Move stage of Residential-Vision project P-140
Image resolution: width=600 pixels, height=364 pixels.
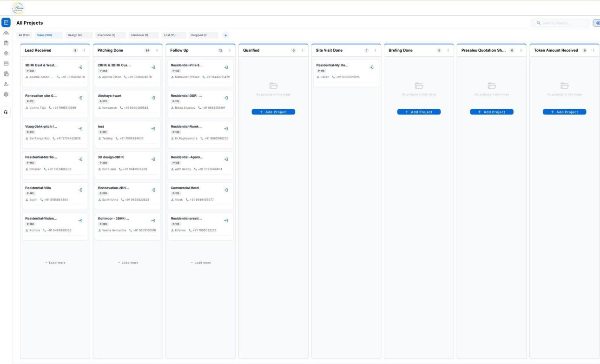pos(80,220)
